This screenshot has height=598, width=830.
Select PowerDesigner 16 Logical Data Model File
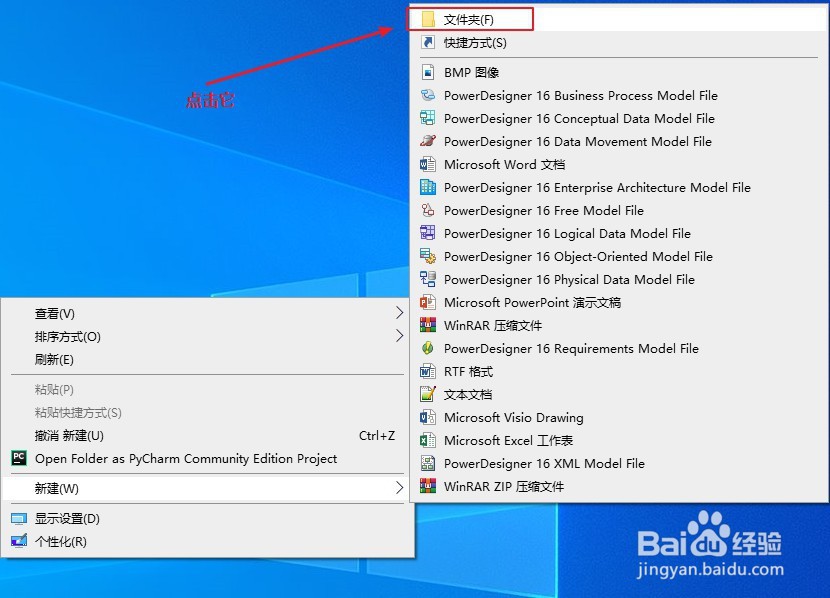(x=619, y=233)
